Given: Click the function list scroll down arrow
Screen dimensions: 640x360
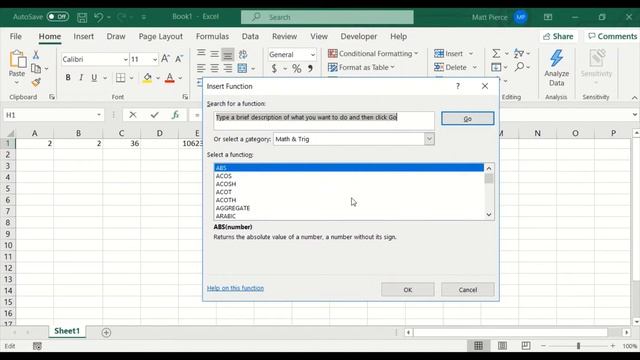Looking at the screenshot, I should (489, 215).
